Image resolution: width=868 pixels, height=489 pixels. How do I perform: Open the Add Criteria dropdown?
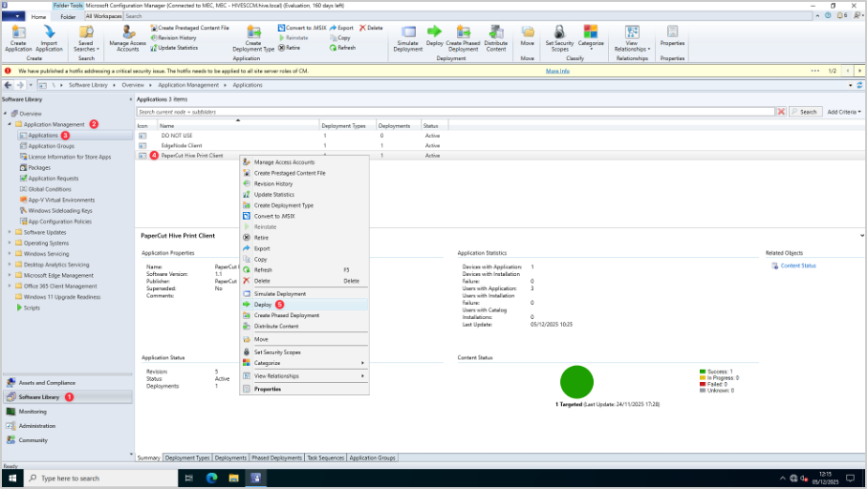(845, 112)
